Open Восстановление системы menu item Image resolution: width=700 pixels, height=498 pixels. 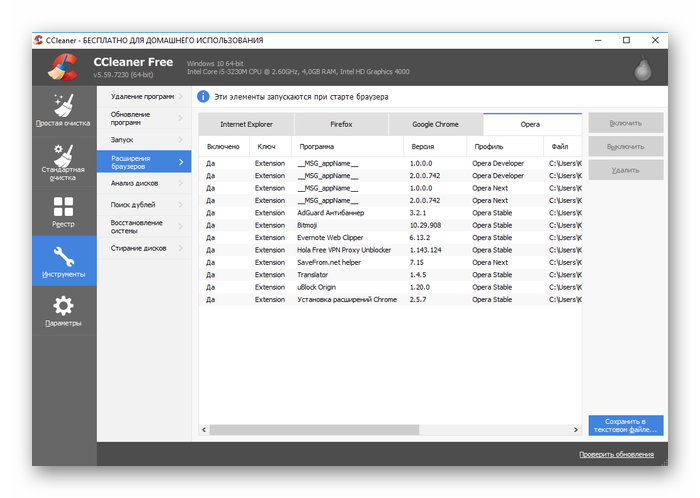144,227
